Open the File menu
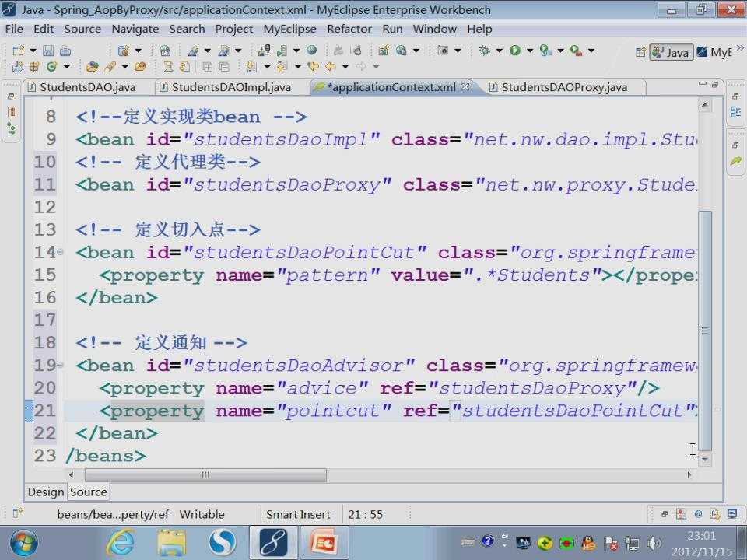 [x=14, y=29]
